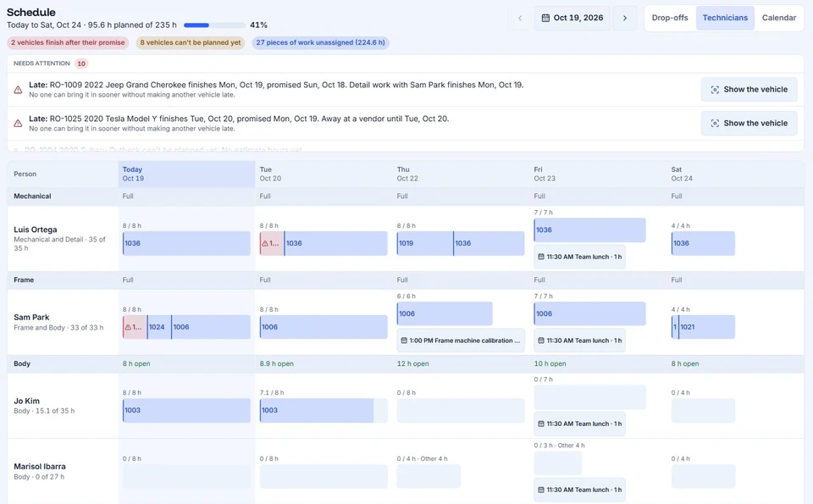Open Sam Park's 1006 block on Friday
Viewport: 813px width, 504px height.
tap(590, 313)
